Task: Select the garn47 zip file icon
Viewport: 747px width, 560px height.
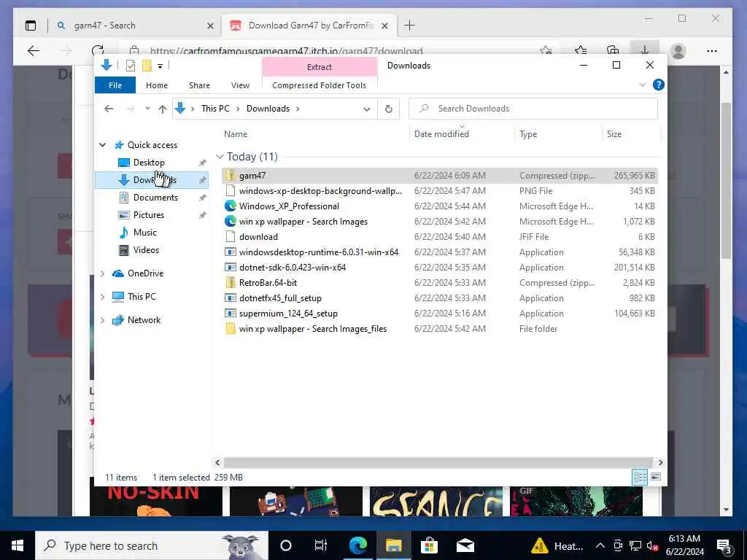Action: 231,176
